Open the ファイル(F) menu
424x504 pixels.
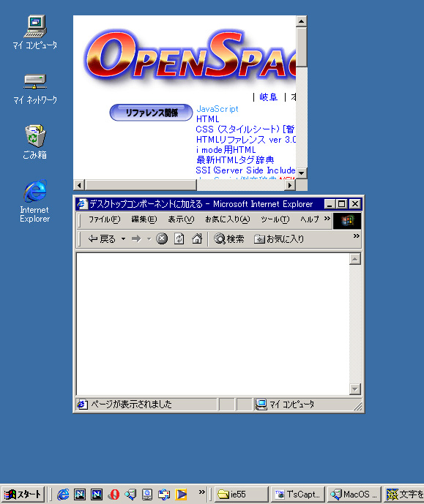click(104, 219)
